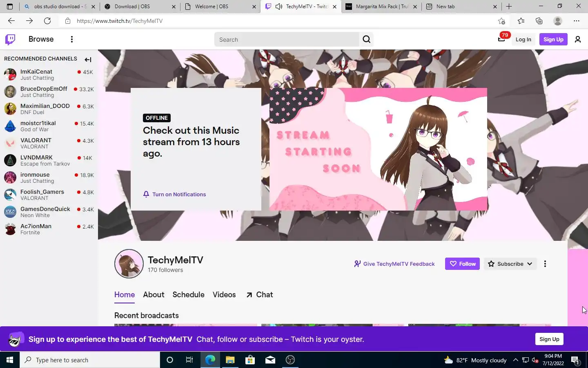
Task: Open the Videos tab
Action: coord(224,295)
